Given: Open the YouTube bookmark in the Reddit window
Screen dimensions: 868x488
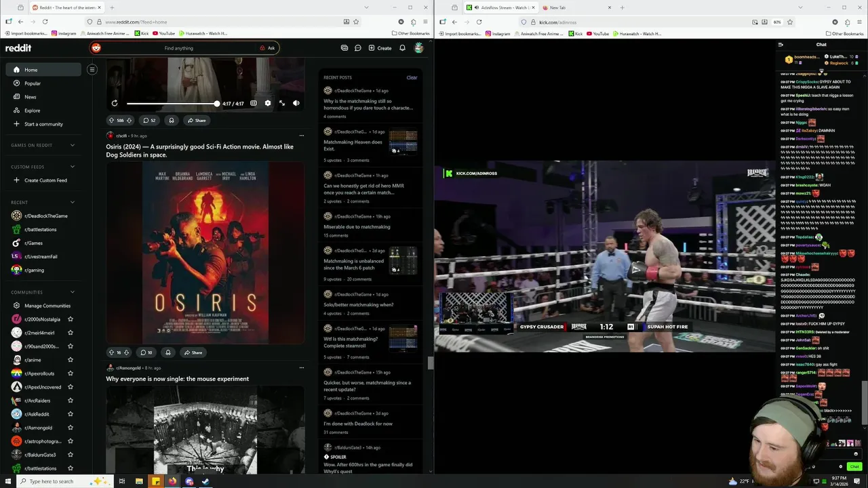Looking at the screenshot, I should click(163, 33).
